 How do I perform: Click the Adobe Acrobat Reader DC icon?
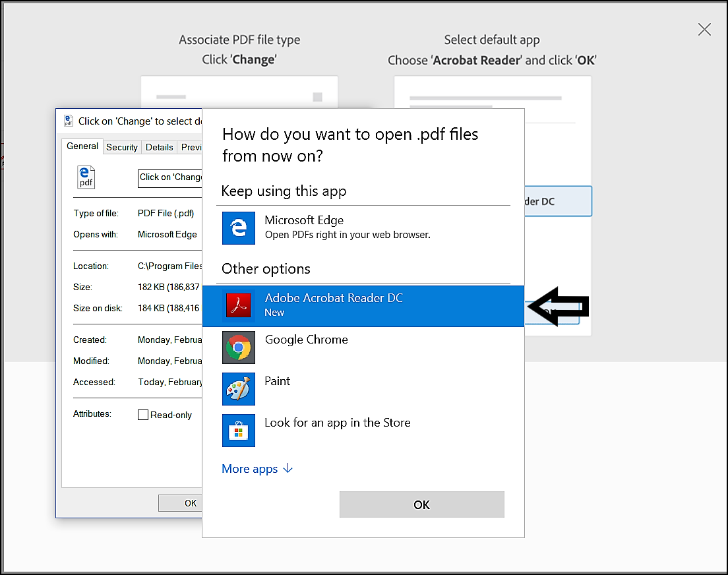pyautogui.click(x=239, y=306)
